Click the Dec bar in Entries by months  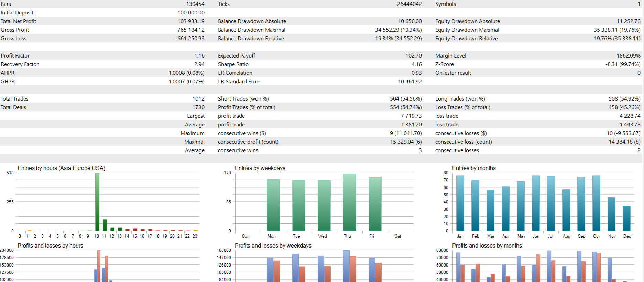point(626,218)
